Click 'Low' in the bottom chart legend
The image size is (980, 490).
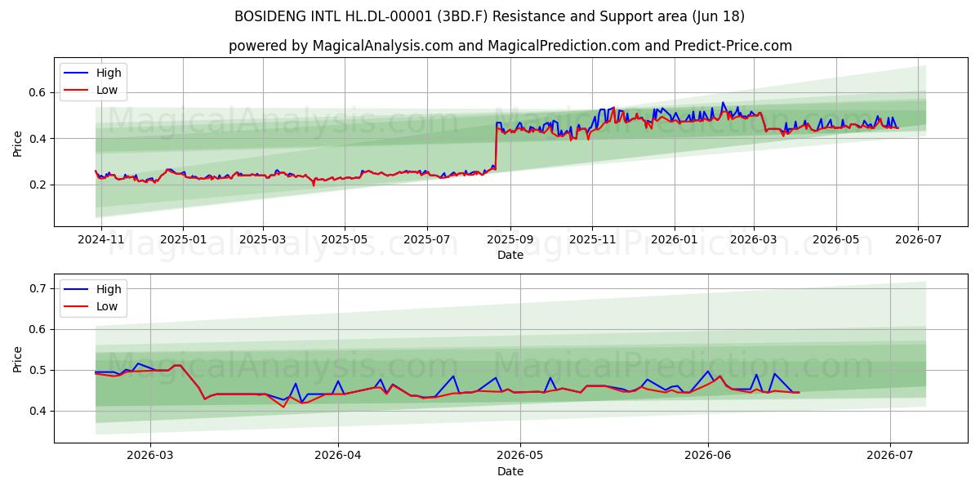pyautogui.click(x=107, y=306)
